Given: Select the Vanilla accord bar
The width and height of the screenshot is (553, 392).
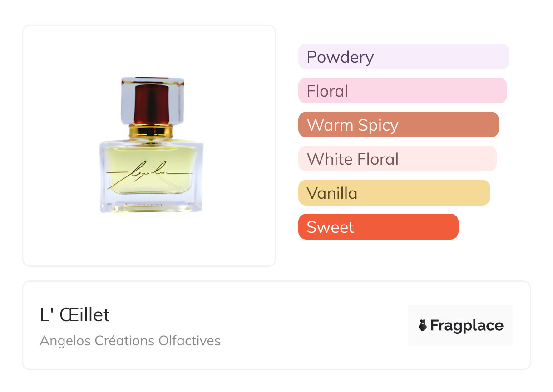Looking at the screenshot, I should point(394,193).
